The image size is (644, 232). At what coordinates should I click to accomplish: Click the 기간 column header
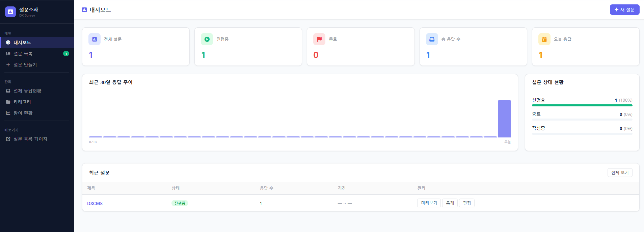click(x=342, y=188)
